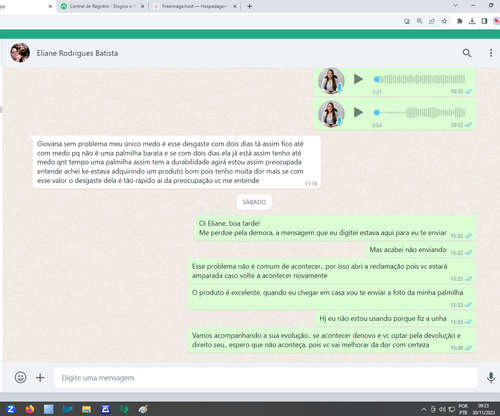Open the extensions puzzle icon
The width and height of the screenshot is (500, 416).
tap(460, 21)
